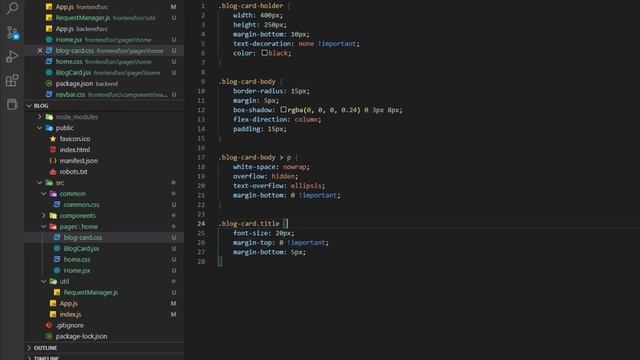The height and width of the screenshot is (360, 640).
Task: Select App.js backend in open editors
Action: click(x=104, y=29)
